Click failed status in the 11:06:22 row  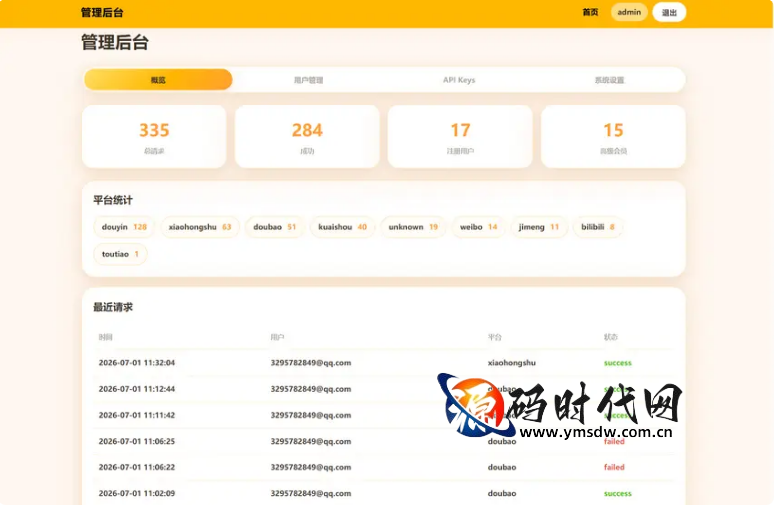pos(614,467)
